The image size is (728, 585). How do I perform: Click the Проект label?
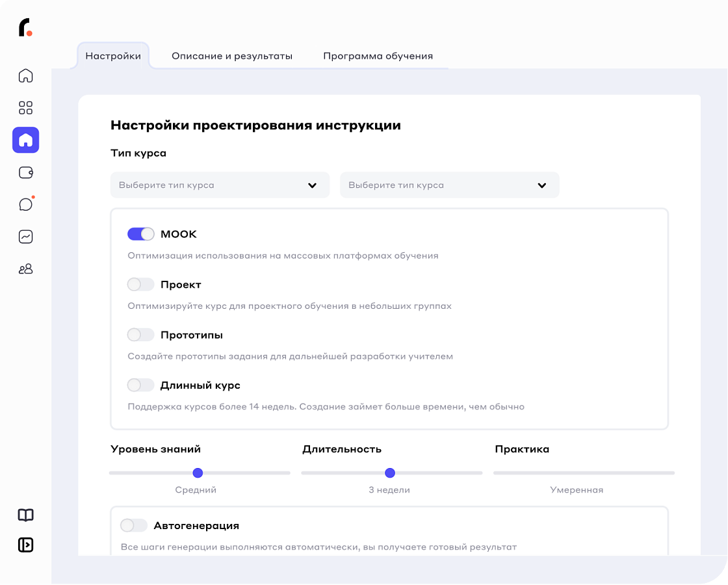point(181,285)
